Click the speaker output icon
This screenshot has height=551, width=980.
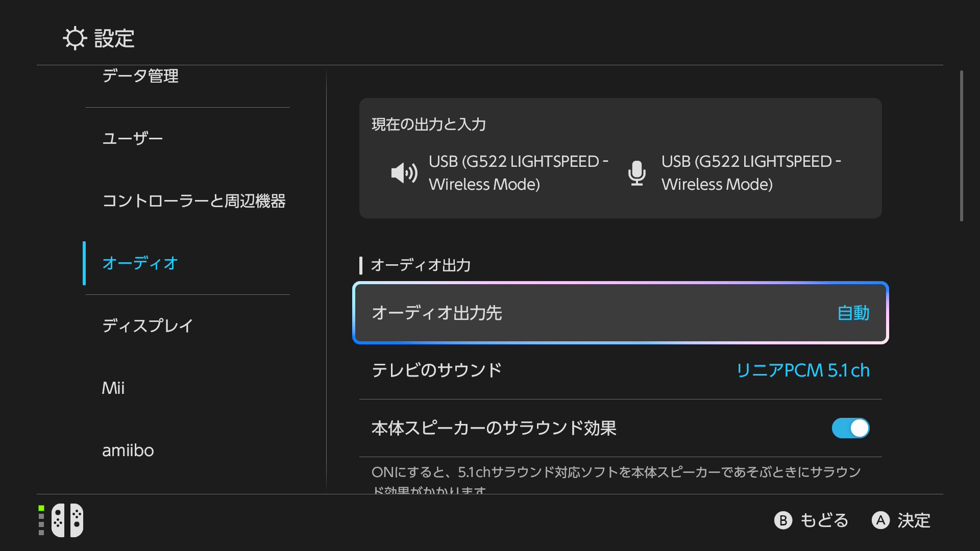tap(403, 172)
